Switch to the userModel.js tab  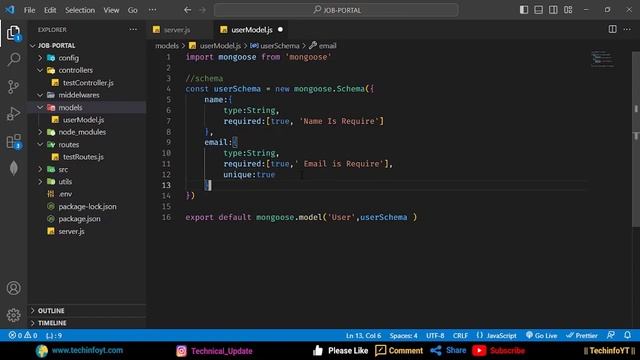(251, 30)
